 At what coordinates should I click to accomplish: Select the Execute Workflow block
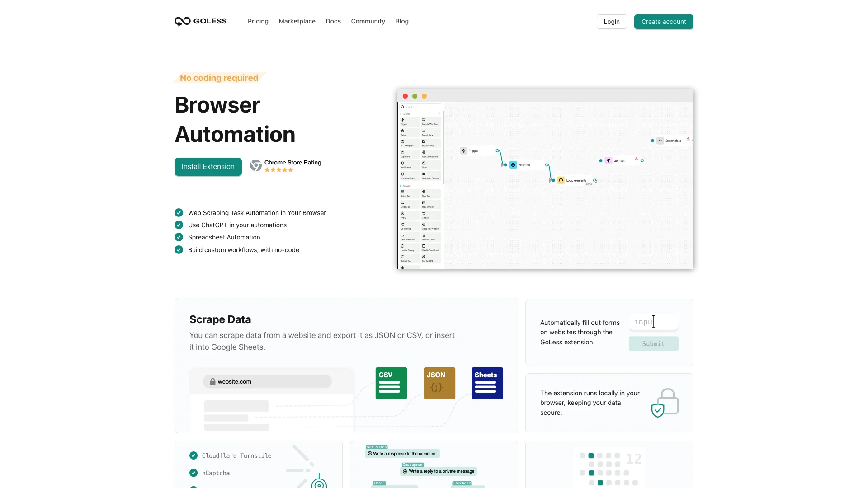tap(431, 122)
